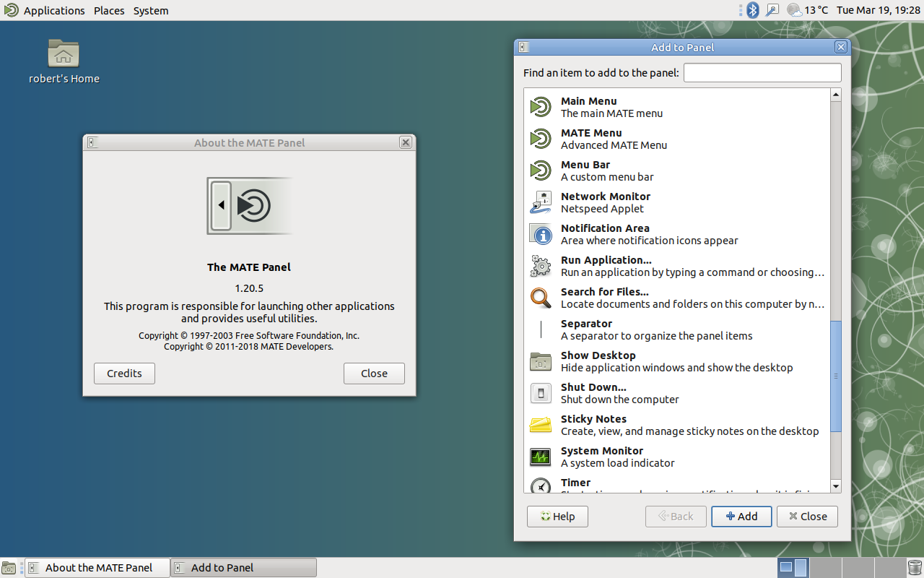Image resolution: width=924 pixels, height=578 pixels.
Task: Select the Menu Bar applet icon
Action: 540,171
